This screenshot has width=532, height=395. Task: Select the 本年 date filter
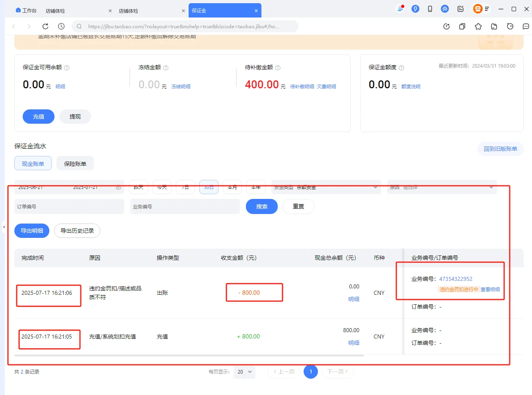tap(256, 187)
